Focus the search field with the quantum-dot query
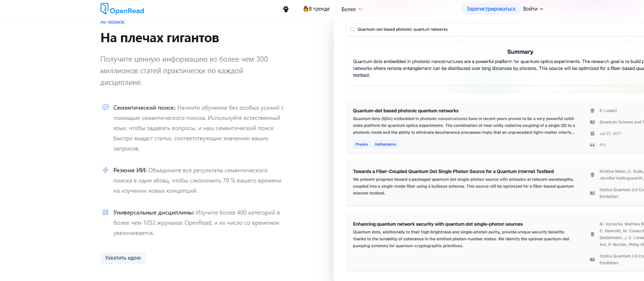The image size is (644, 281). click(495, 29)
